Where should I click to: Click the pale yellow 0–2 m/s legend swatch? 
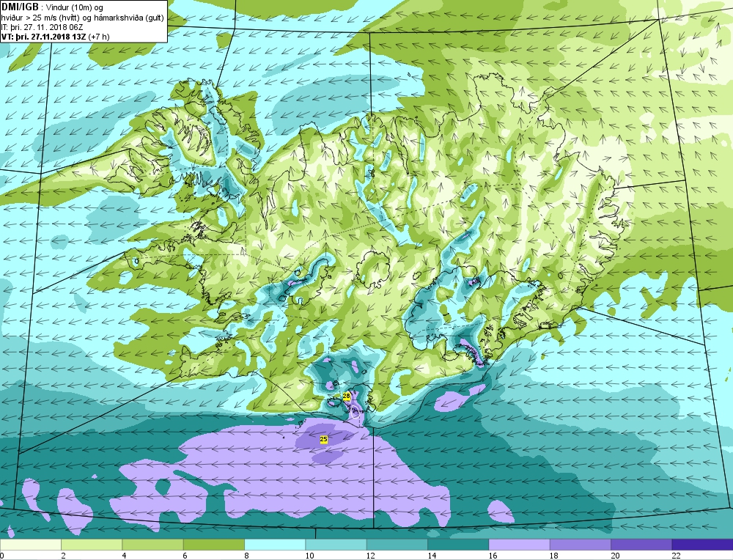[x=30, y=545]
